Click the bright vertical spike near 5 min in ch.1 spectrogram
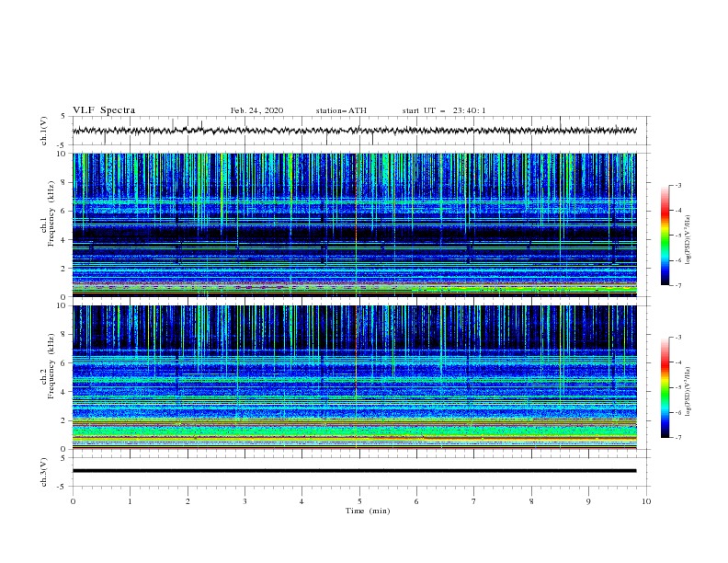 tap(356, 224)
